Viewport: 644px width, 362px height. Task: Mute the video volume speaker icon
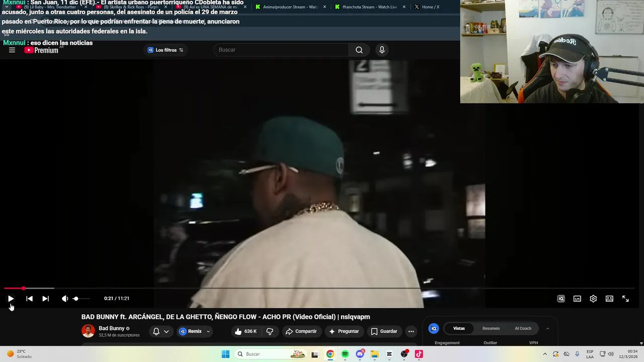[x=64, y=299]
